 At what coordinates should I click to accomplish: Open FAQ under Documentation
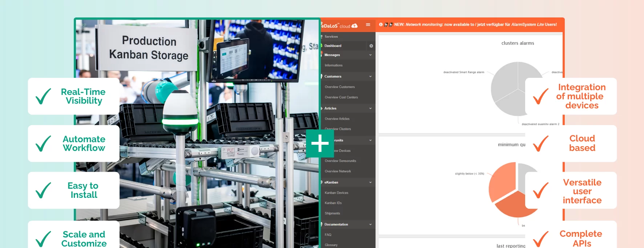[328, 235]
